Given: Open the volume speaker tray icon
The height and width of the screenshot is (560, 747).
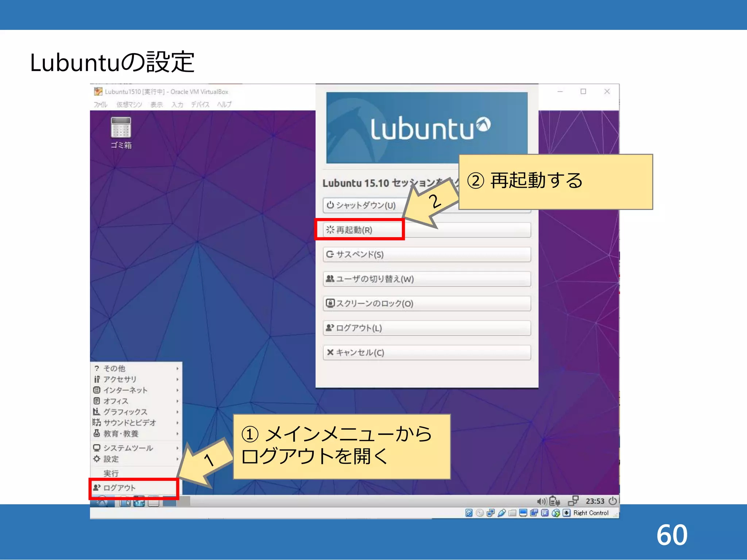Looking at the screenshot, I should point(542,501).
